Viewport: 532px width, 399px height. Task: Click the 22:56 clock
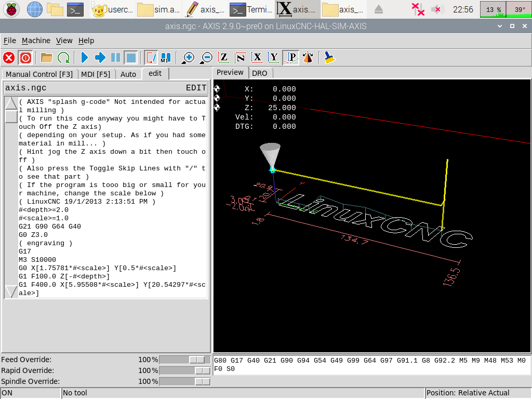click(463, 9)
